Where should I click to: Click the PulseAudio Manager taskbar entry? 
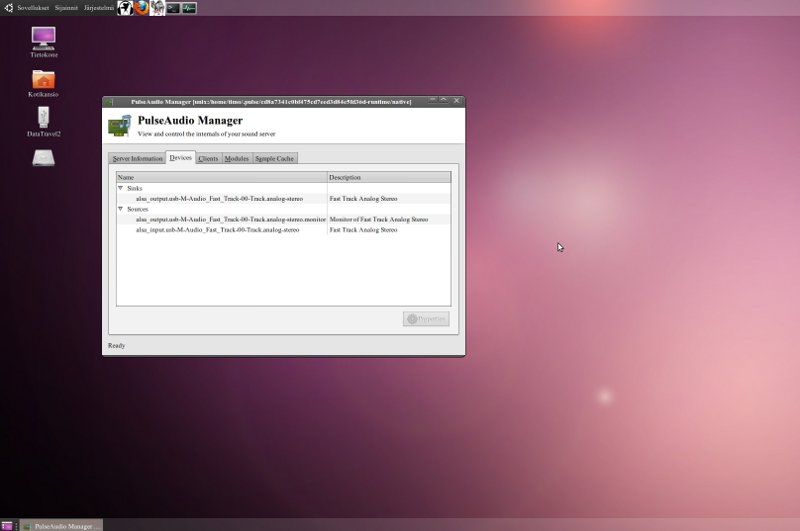pyautogui.click(x=62, y=526)
